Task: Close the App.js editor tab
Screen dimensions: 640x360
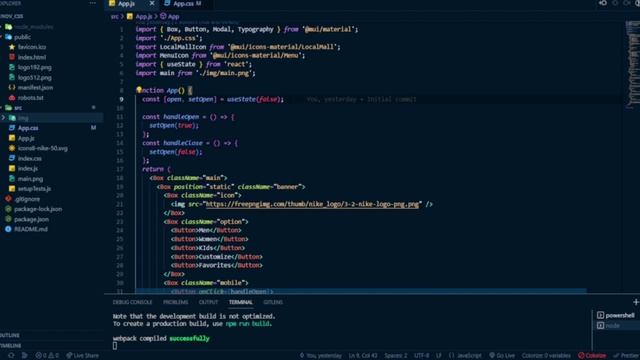Action: (x=152, y=3)
